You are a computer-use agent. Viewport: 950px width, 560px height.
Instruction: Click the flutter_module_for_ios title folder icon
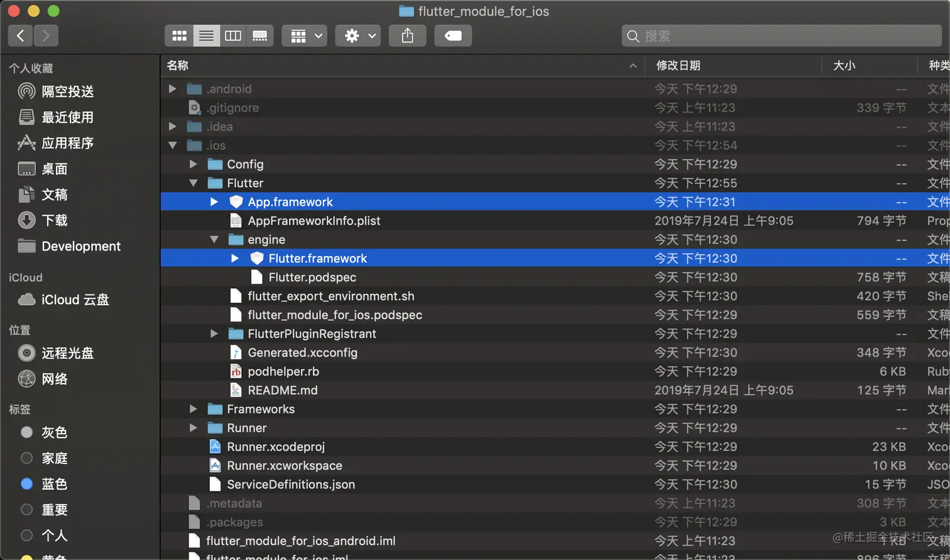point(407,11)
